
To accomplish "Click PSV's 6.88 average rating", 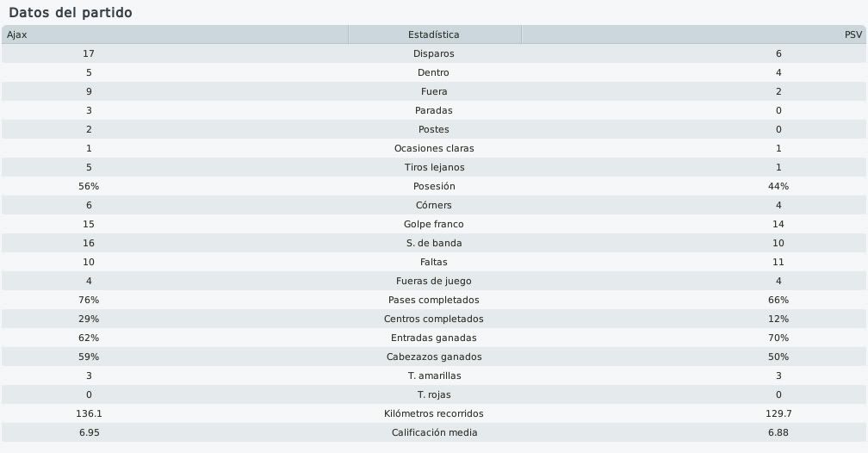I will [778, 432].
